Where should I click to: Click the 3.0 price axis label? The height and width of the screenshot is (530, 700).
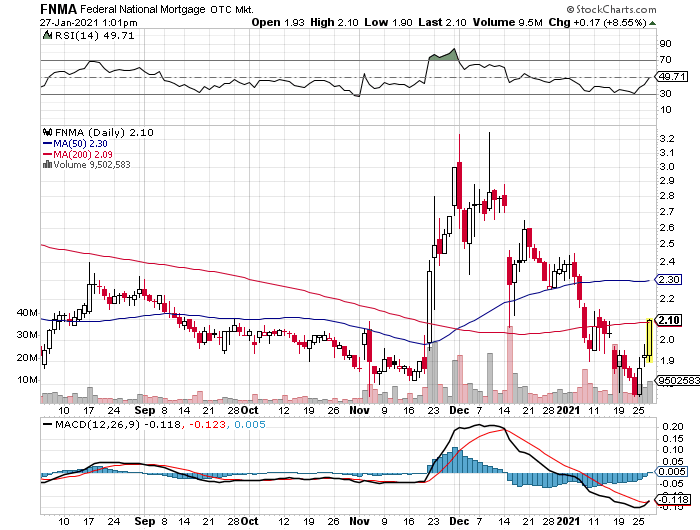click(667, 167)
